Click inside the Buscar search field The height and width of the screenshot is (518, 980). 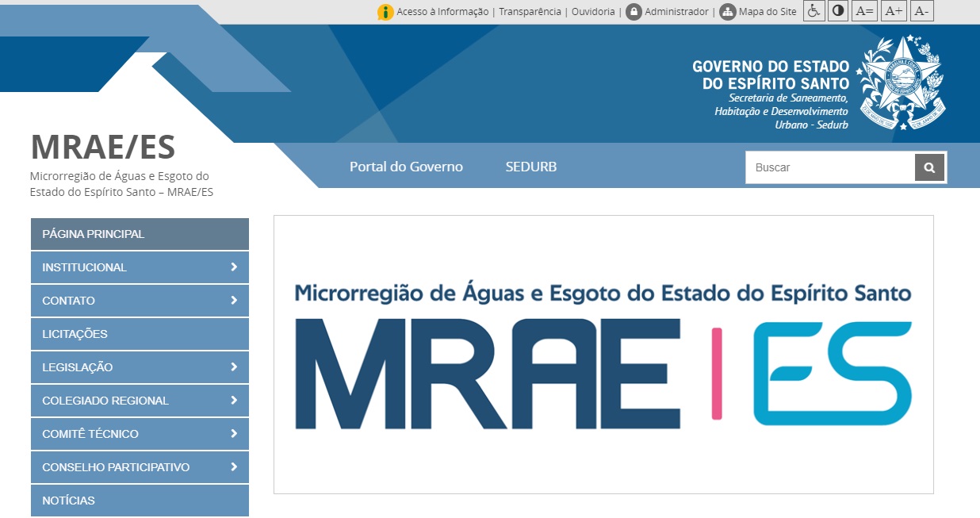point(825,167)
